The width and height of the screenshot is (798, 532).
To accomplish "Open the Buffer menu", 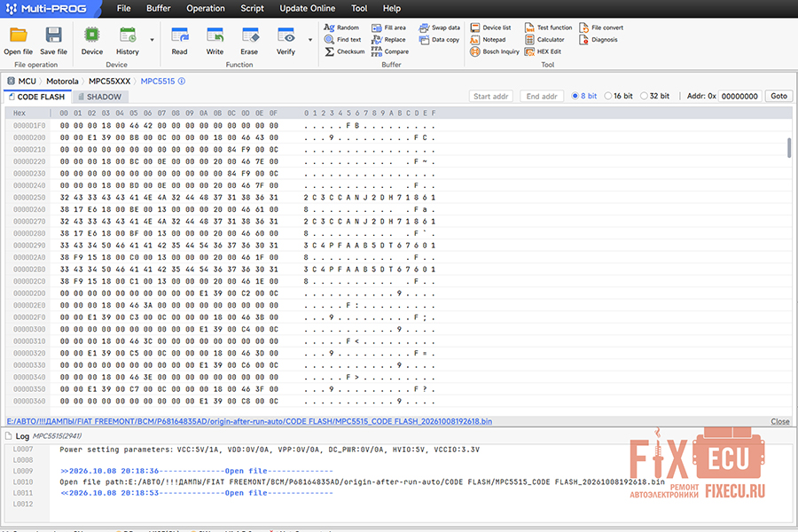I will click(x=159, y=8).
